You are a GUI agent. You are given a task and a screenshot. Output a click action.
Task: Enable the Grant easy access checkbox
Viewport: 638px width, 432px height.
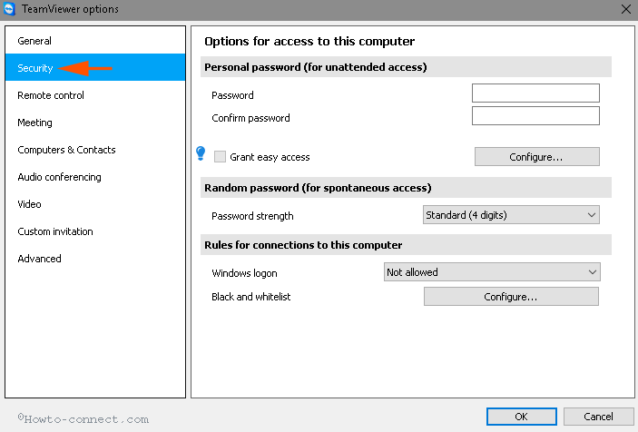click(x=220, y=157)
